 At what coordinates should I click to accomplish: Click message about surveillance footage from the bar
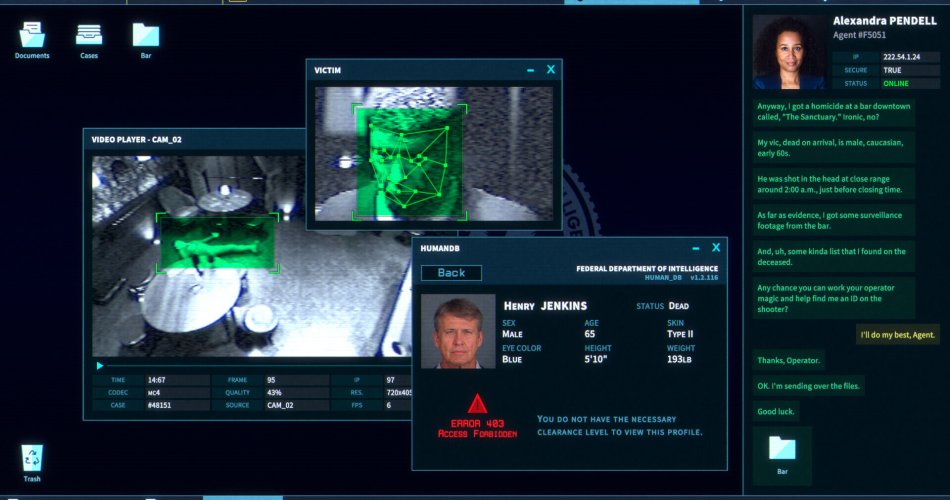834,221
